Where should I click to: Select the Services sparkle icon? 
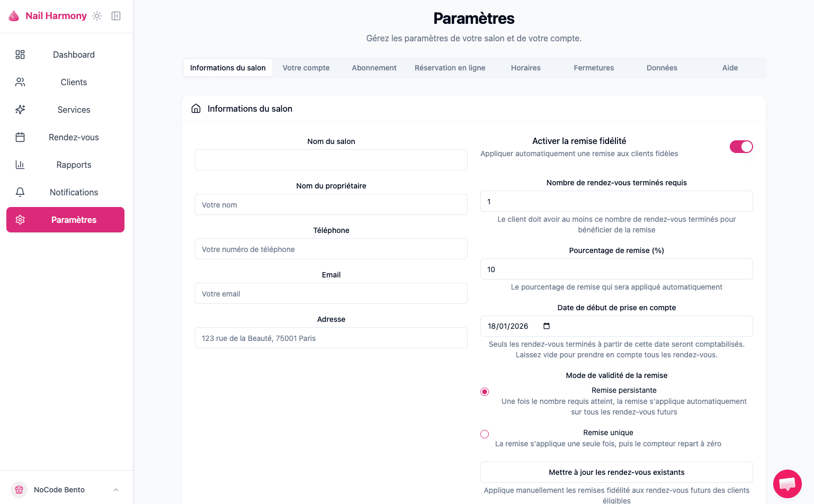[x=20, y=110]
